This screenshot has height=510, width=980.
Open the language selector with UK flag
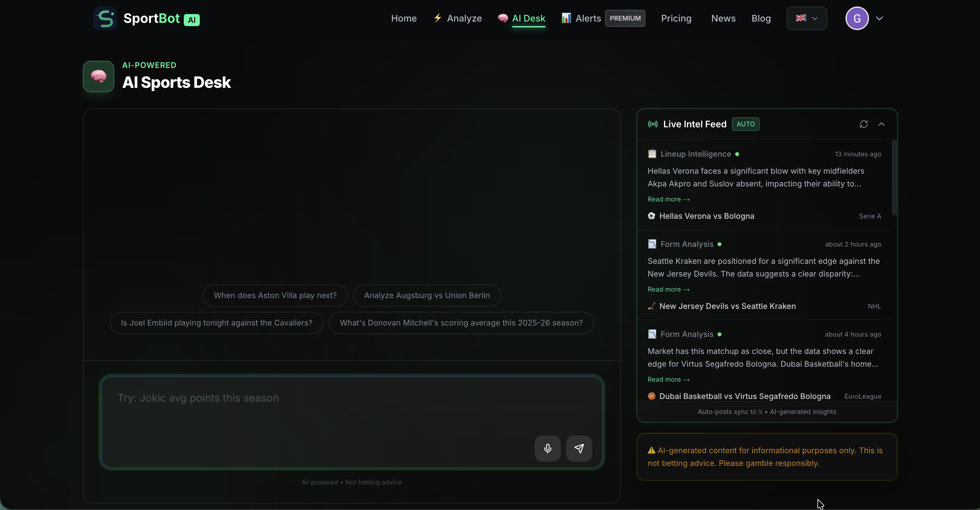click(807, 18)
